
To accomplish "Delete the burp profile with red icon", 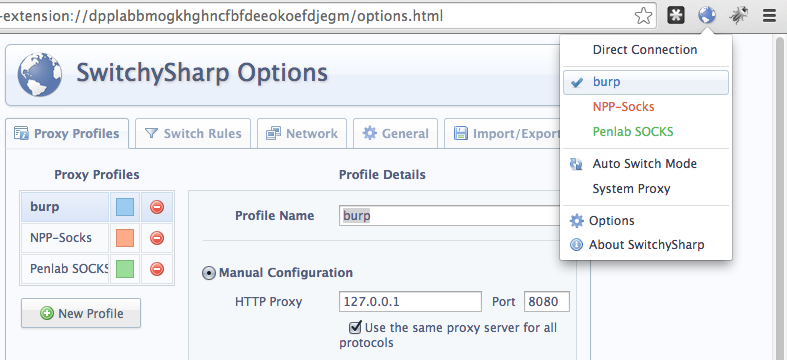I will tap(157, 207).
